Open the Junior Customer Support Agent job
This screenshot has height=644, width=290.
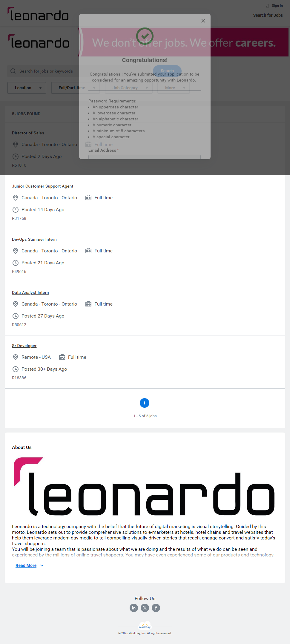click(42, 186)
